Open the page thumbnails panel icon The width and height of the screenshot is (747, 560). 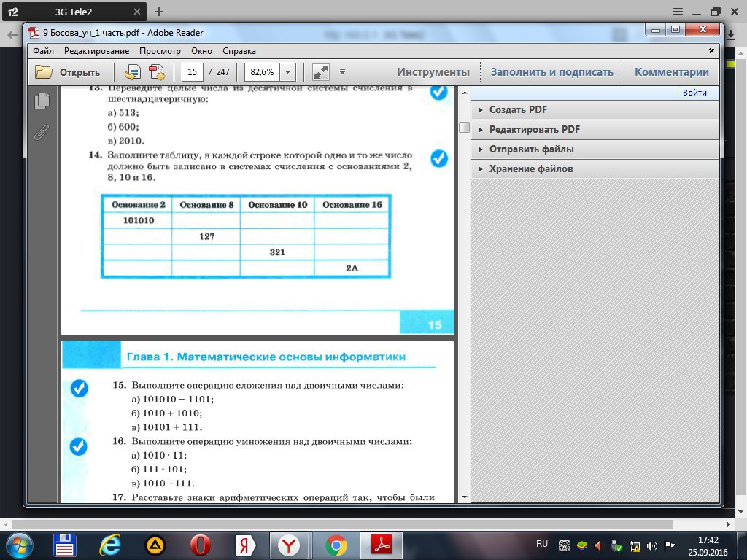42,101
